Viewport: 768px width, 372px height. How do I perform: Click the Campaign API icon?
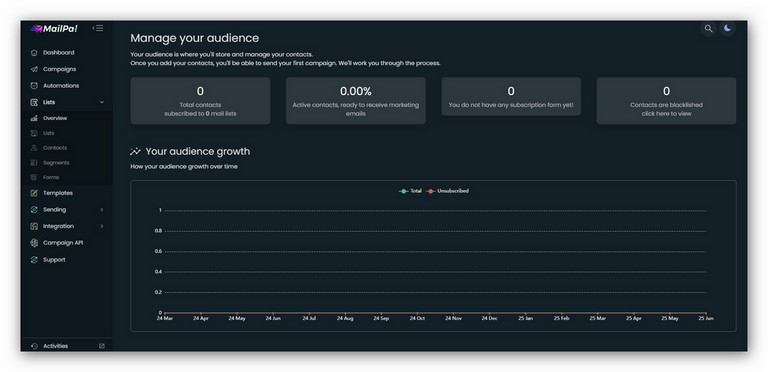point(34,243)
